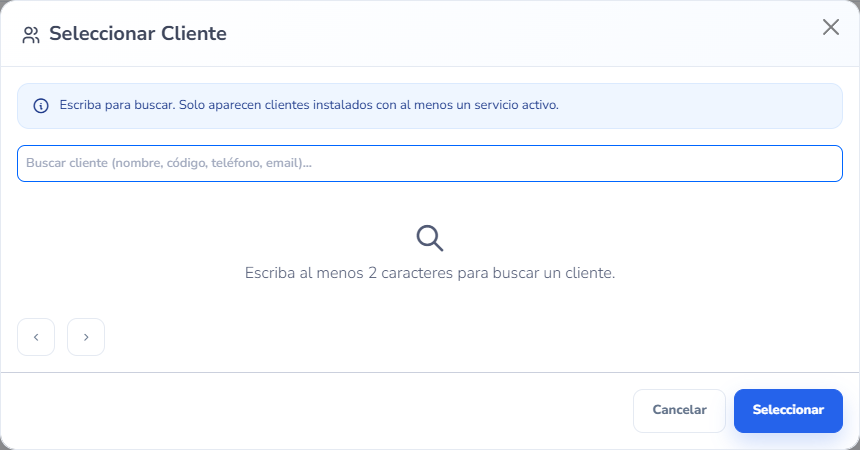Click the Cancelar button
860x450 pixels.
pyautogui.click(x=679, y=410)
